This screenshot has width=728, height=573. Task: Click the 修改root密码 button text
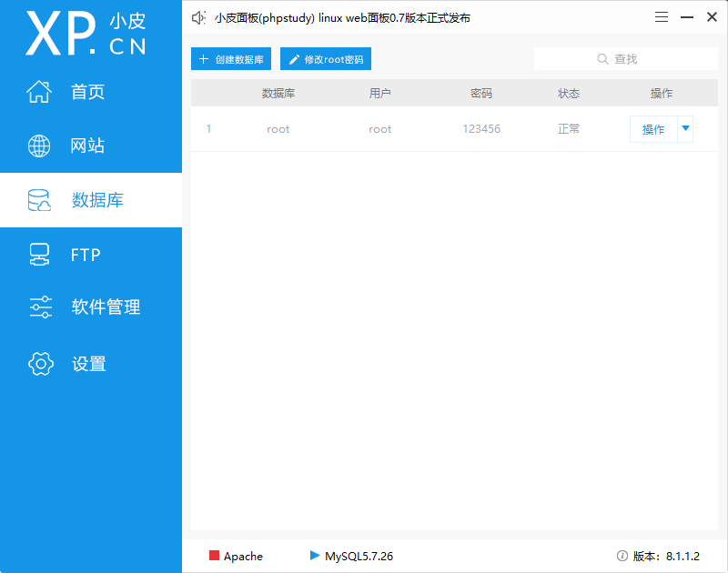[x=334, y=59]
